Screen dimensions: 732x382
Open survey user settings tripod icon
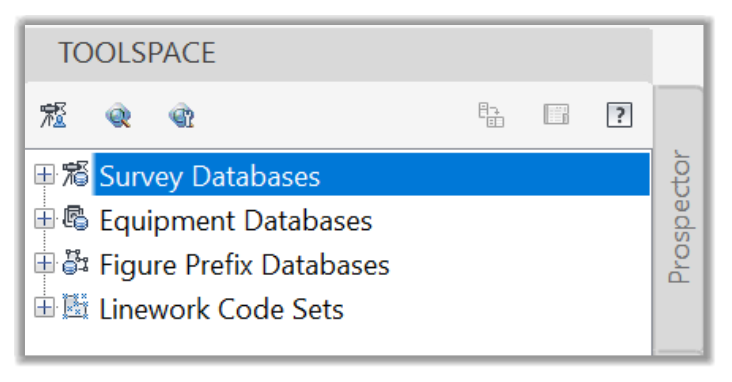point(53,115)
